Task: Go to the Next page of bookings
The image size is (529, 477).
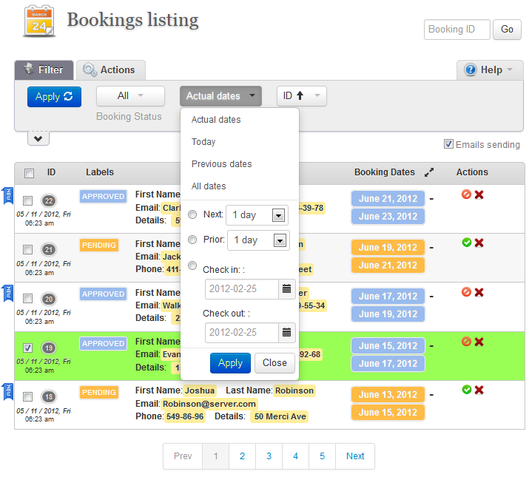Action: point(355,456)
